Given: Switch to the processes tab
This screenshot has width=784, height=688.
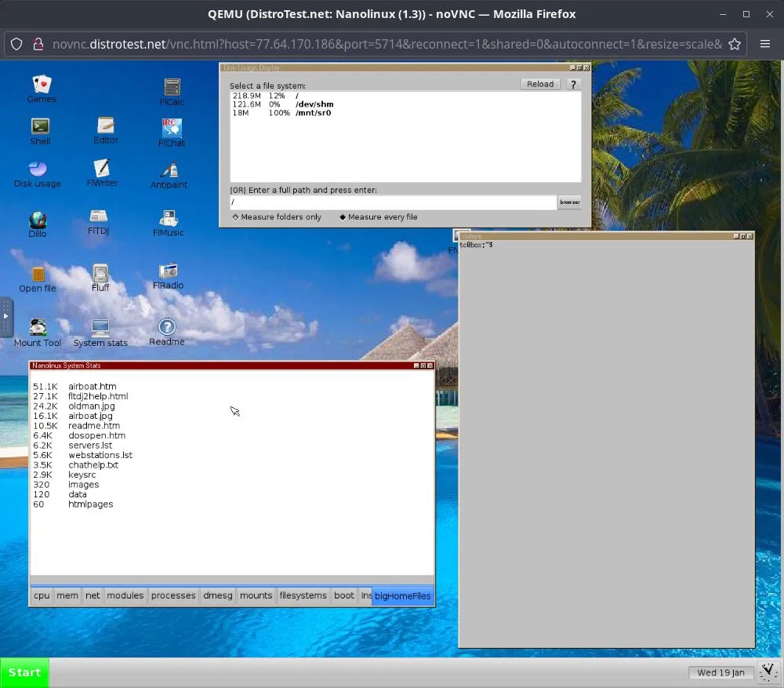Looking at the screenshot, I should (172, 595).
